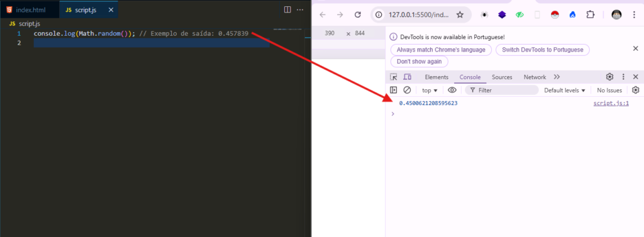
Task: Show more DevTools tabs chevron
Action: click(557, 77)
